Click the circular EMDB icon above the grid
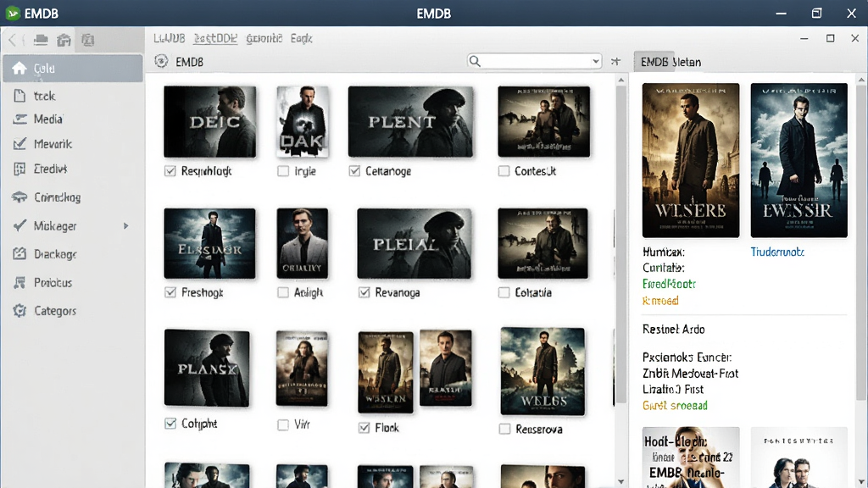Screen dimensions: 868x488 click(x=161, y=61)
